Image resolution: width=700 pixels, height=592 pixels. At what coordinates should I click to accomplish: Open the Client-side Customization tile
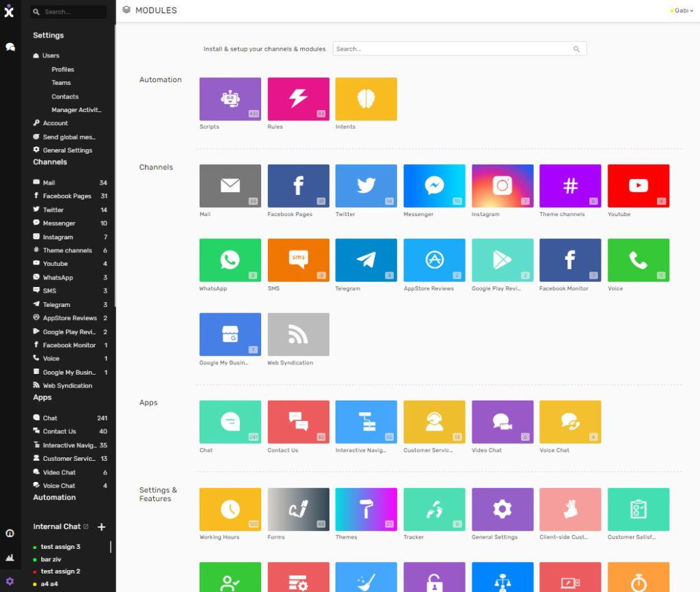point(570,509)
